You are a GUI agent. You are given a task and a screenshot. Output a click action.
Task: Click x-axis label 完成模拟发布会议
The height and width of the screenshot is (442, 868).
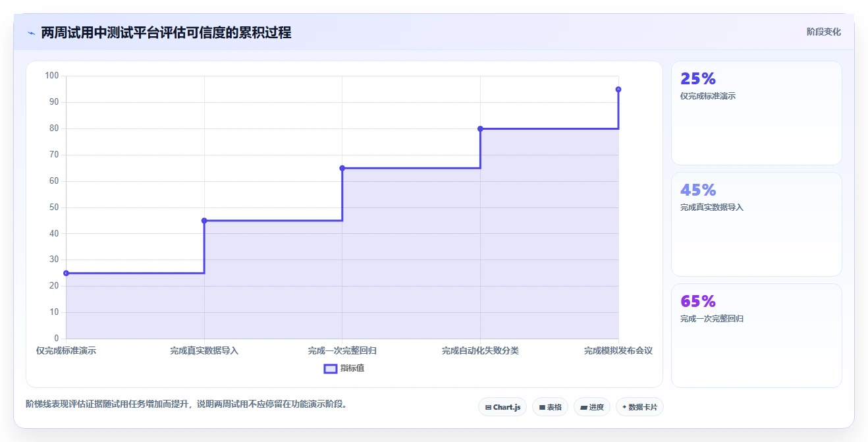618,350
